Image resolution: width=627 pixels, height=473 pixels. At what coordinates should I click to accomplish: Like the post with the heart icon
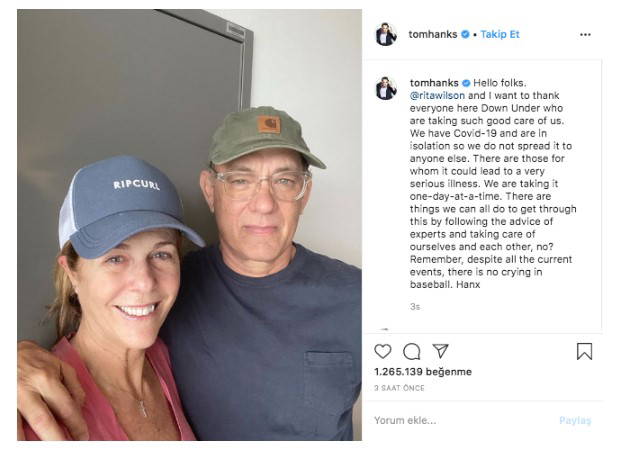tap(383, 351)
